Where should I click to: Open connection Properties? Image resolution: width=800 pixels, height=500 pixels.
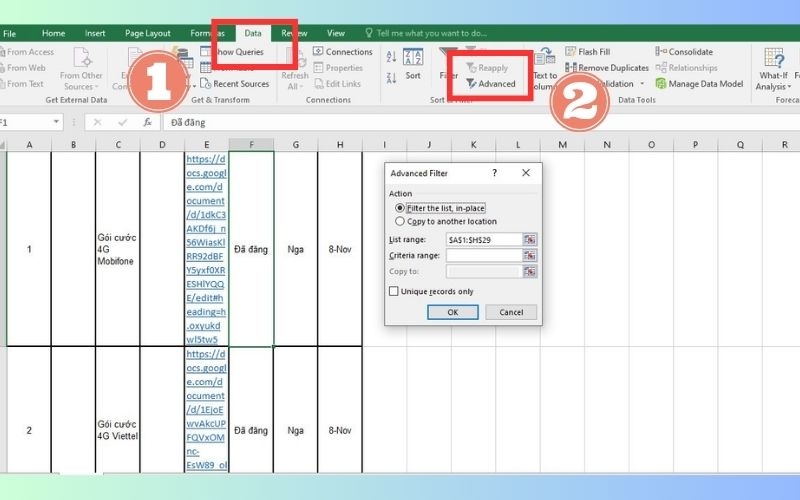point(338,67)
